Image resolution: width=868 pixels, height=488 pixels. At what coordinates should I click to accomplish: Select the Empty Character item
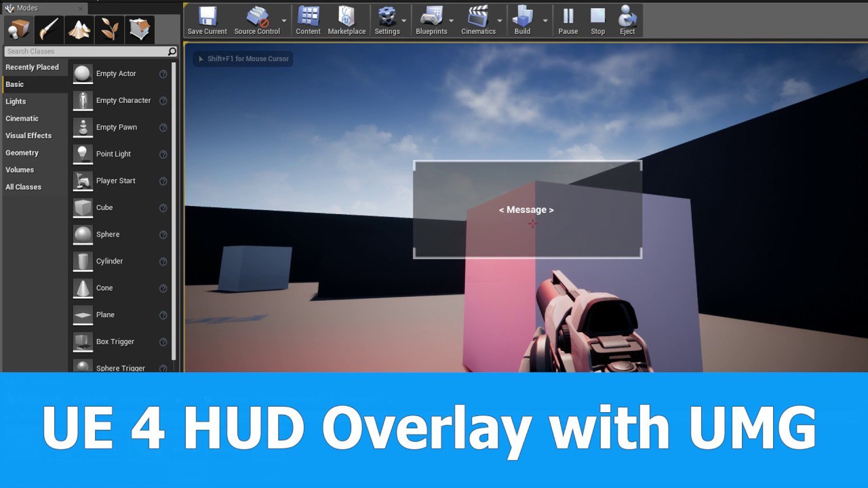(x=121, y=100)
